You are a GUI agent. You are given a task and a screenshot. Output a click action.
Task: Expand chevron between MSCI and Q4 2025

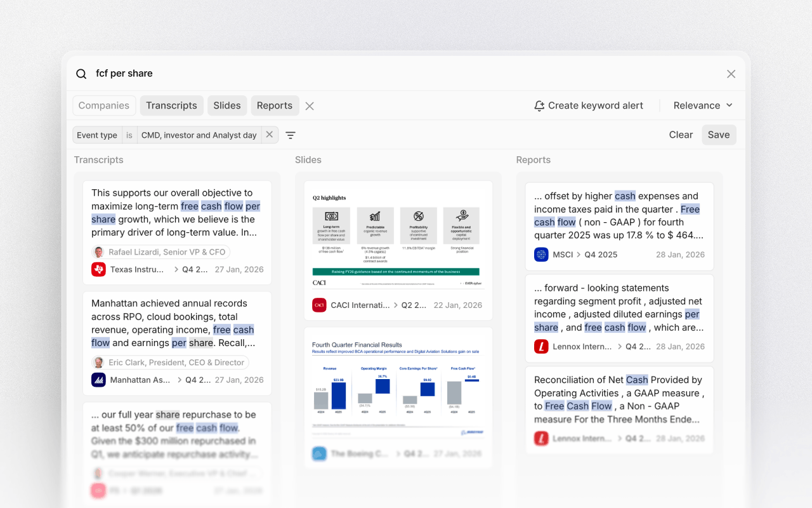pos(579,255)
